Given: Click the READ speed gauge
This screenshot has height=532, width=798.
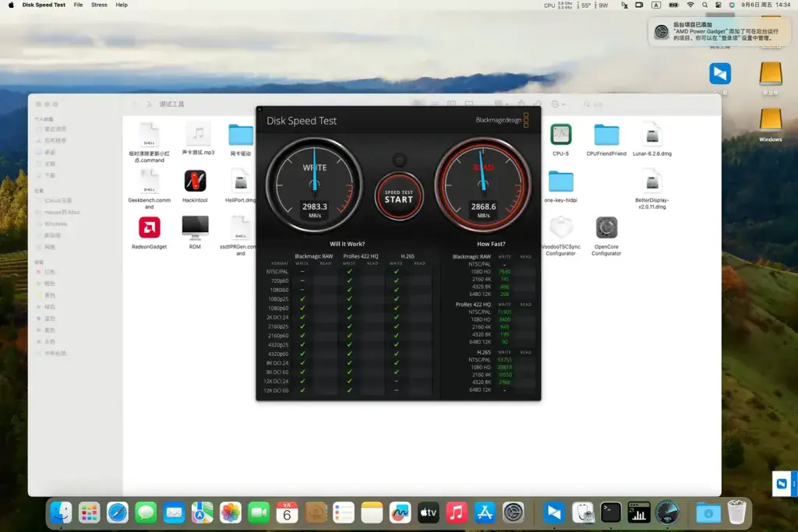Looking at the screenshot, I should tap(483, 185).
